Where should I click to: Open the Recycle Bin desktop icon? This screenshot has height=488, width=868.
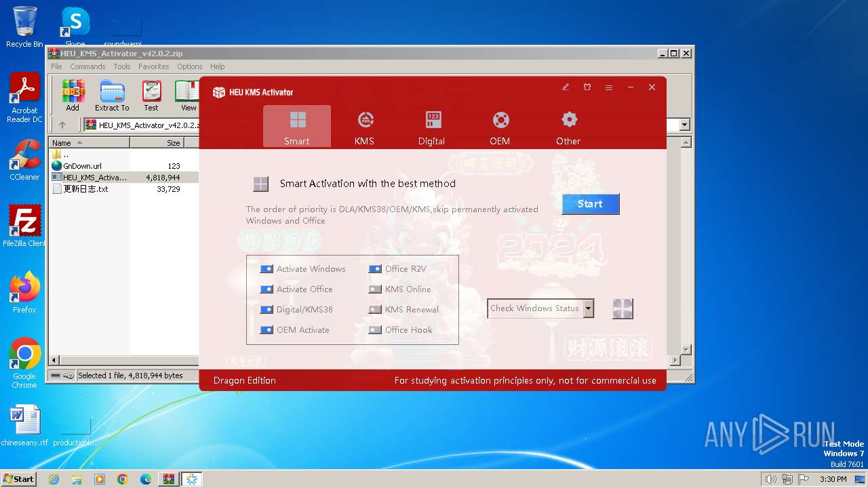[x=24, y=27]
